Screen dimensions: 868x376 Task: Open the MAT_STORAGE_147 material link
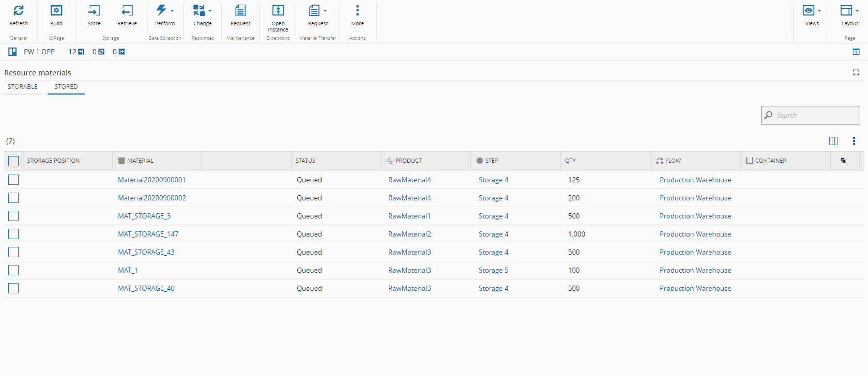pos(148,234)
